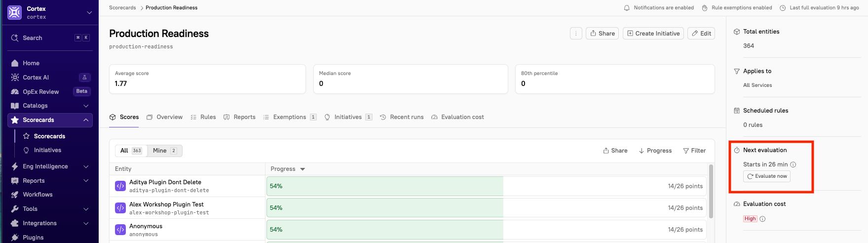Screen dimensions: 868x243
Task: Click the High evaluation cost badge
Action: [x=750, y=219]
